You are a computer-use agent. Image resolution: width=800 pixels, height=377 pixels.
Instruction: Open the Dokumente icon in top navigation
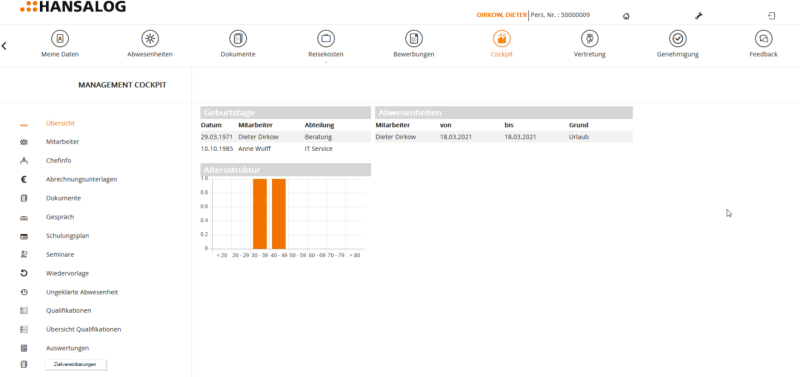[238, 38]
